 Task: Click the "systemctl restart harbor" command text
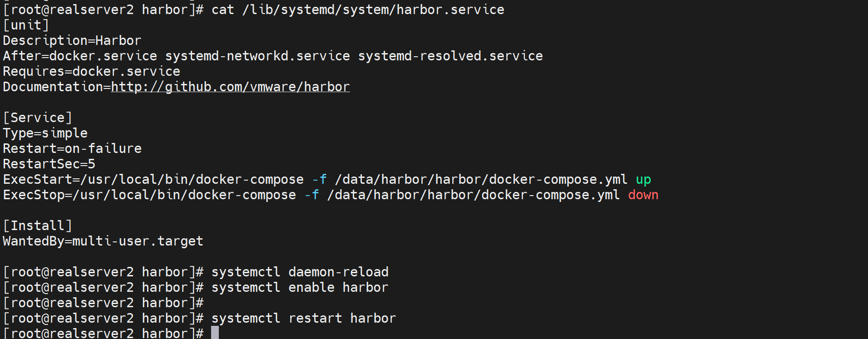tap(303, 318)
